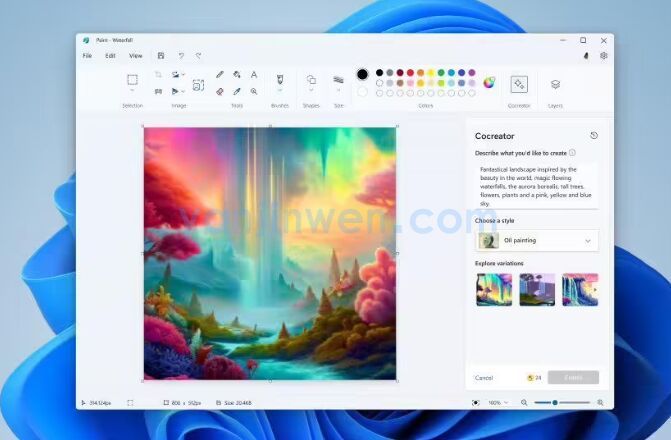Pick the purple swatch in top color row
The height and width of the screenshot is (440, 671).
pyautogui.click(x=472, y=73)
